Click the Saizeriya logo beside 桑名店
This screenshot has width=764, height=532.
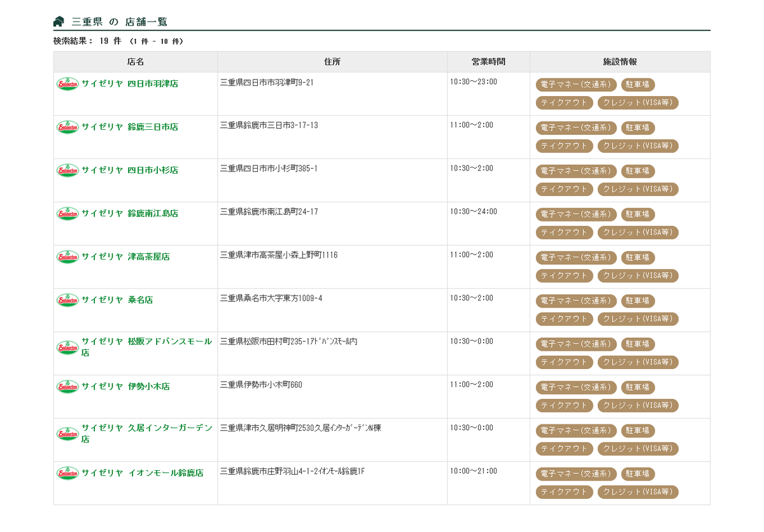click(67, 300)
